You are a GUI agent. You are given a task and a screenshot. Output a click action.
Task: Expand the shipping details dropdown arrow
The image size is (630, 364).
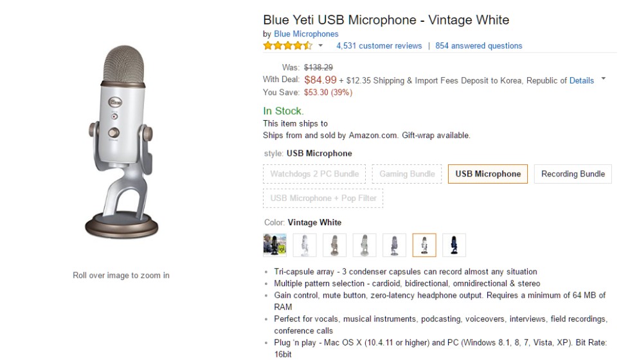[x=603, y=79]
